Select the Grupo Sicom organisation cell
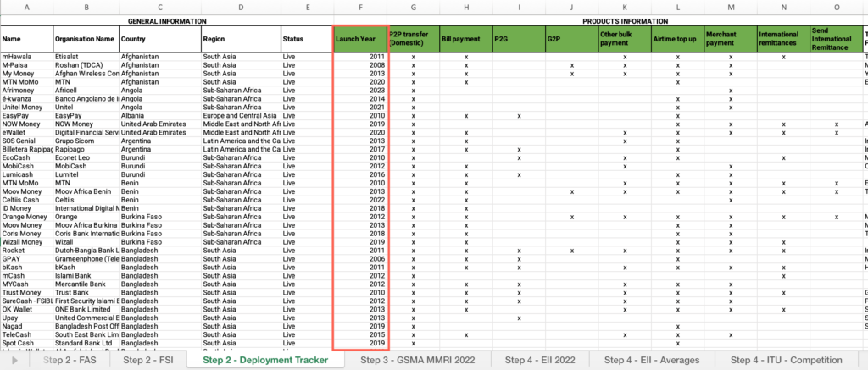The image size is (868, 370). pyautogui.click(x=86, y=141)
